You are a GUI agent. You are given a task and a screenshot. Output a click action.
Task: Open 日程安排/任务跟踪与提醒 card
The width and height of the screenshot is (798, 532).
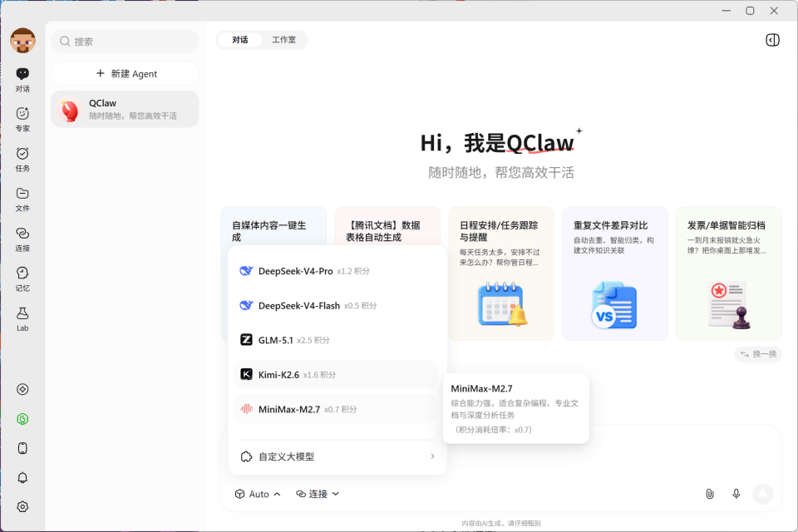click(x=501, y=273)
